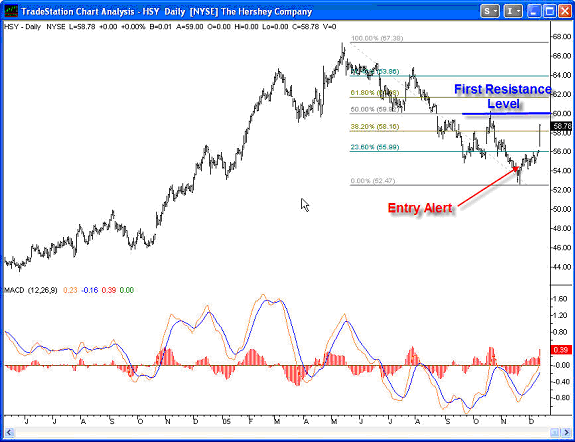Select the 100.00% (67.38) Fibonacci label

coord(377,38)
